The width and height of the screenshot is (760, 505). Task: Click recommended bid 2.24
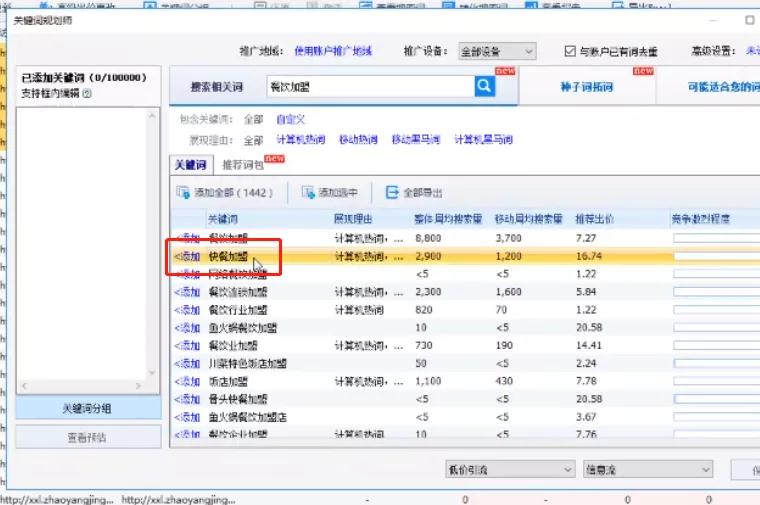586,363
